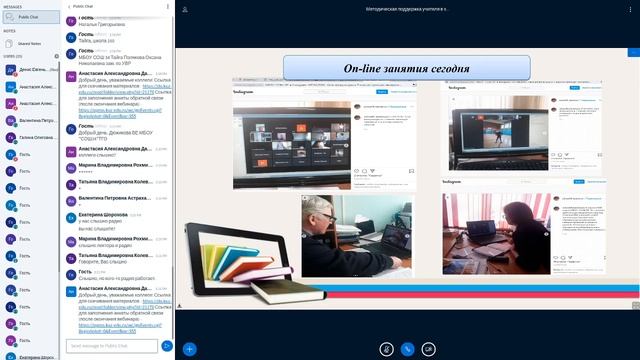Make the presentation fullscreen
This screenshot has height=360, width=640.
click(x=636, y=305)
